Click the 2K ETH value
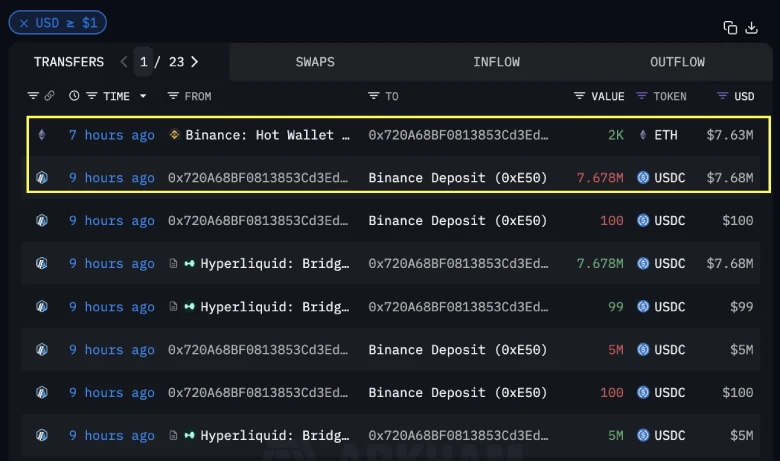 click(615, 135)
